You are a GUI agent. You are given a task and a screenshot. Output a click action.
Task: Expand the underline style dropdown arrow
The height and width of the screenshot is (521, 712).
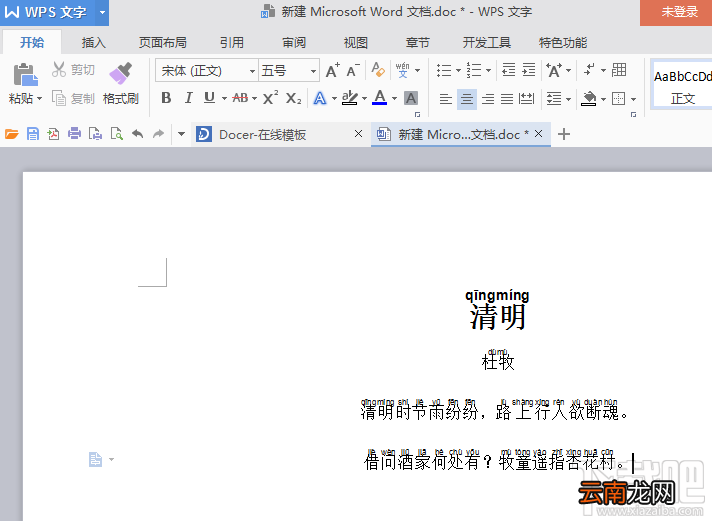[224, 99]
